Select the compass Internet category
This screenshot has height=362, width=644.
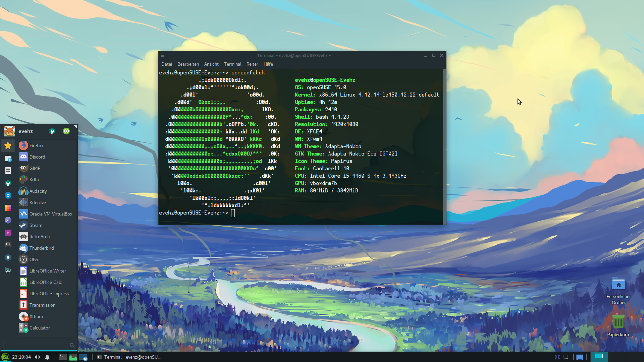(x=8, y=220)
